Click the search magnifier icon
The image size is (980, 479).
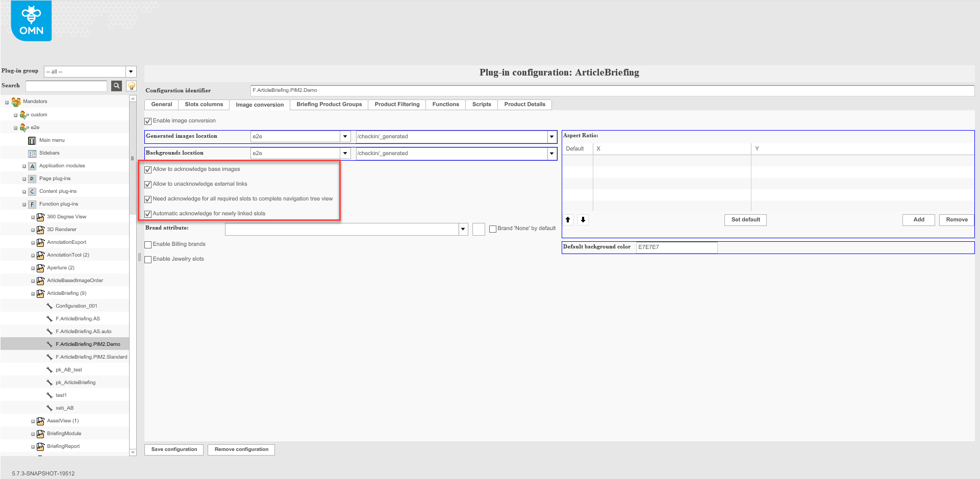pyautogui.click(x=116, y=86)
